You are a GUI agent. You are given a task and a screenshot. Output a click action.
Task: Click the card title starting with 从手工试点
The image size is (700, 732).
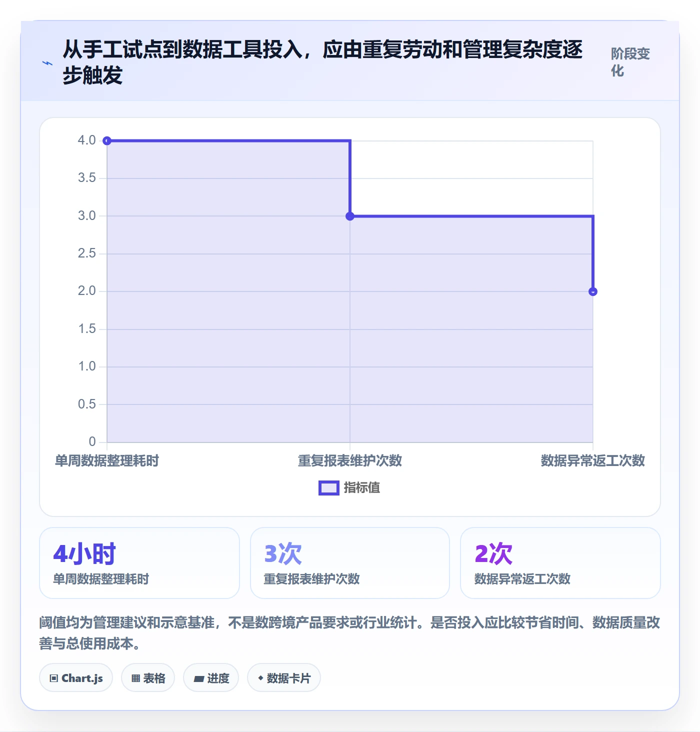(322, 62)
